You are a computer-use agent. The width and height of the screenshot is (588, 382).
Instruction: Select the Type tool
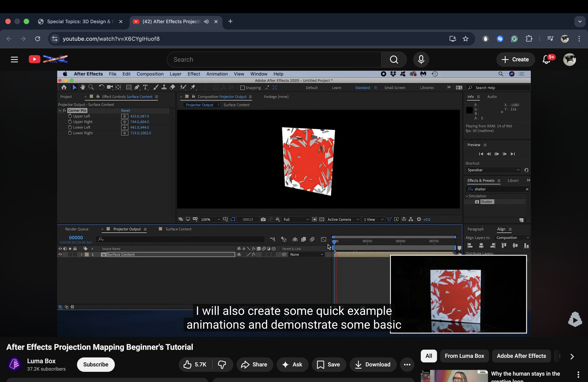coord(146,87)
